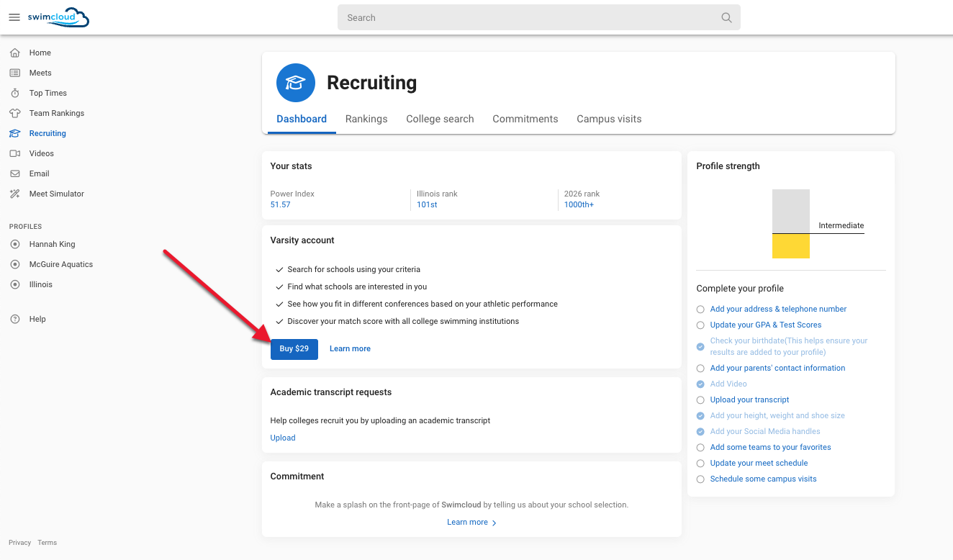Image resolution: width=953 pixels, height=560 pixels.
Task: Click the Top Times stopwatch icon
Action: point(15,93)
